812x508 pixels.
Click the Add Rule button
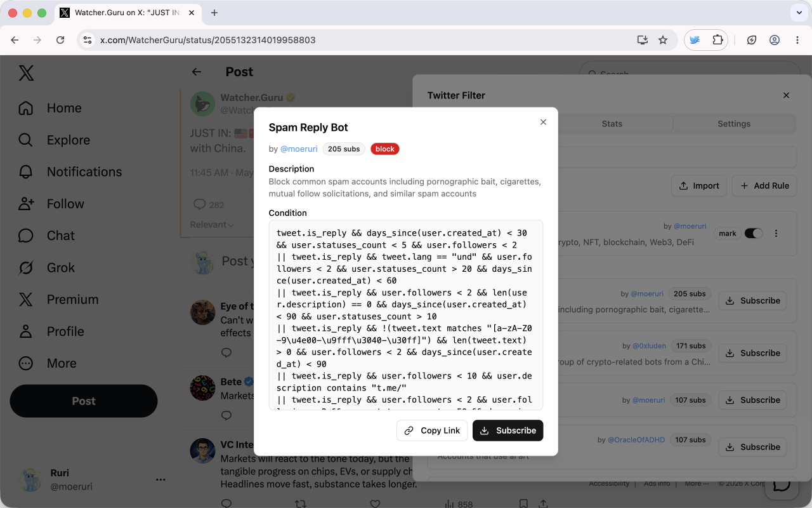click(x=764, y=185)
